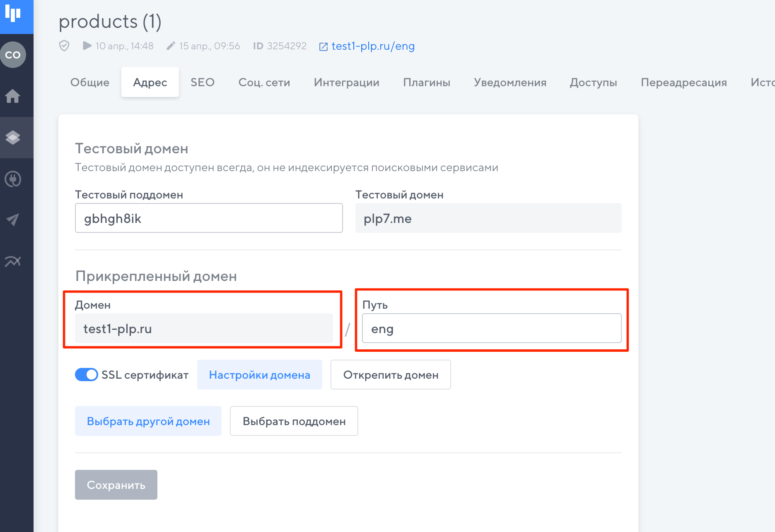775x532 pixels.
Task: Open the Соц. сети tab
Action: point(264,82)
